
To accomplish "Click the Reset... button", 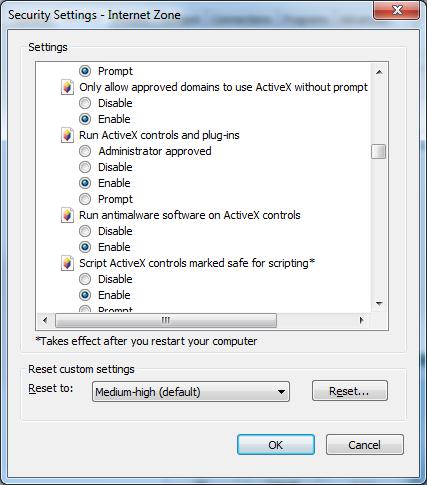I will point(350,391).
